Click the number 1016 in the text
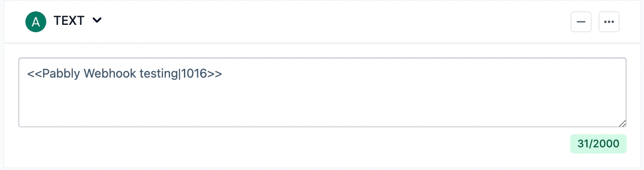Viewport: 644px width, 170px height. [194, 74]
